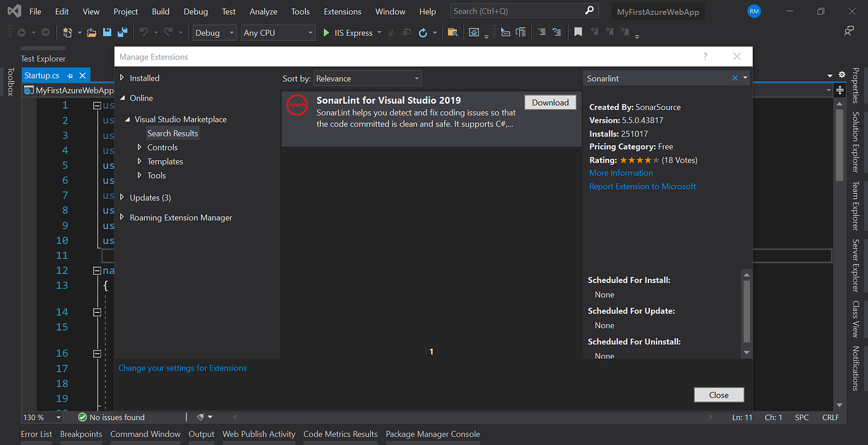Open the Analyze menu
The image size is (868, 445).
pyautogui.click(x=263, y=11)
